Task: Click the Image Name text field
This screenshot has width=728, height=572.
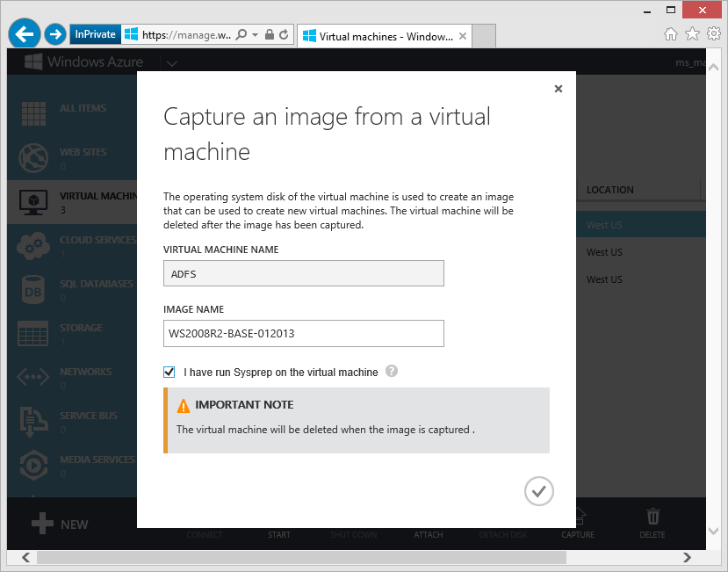Action: pyautogui.click(x=304, y=334)
